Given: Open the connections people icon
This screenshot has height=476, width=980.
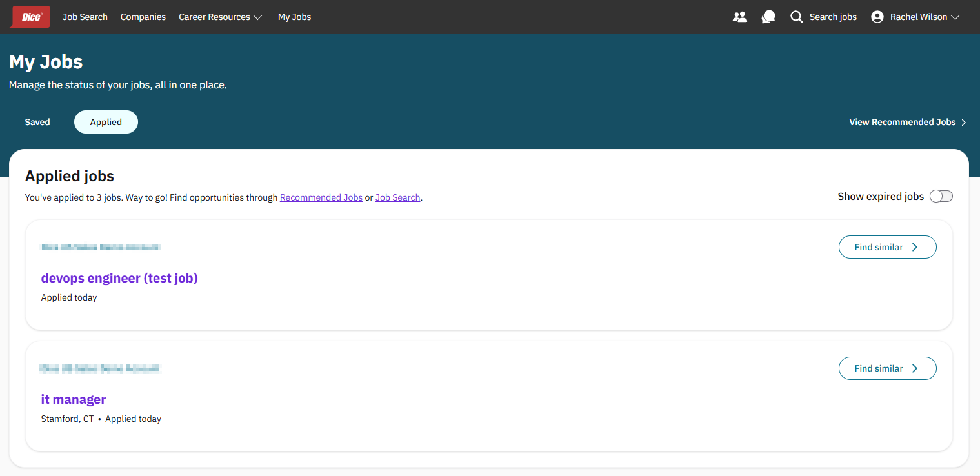Looking at the screenshot, I should (740, 17).
